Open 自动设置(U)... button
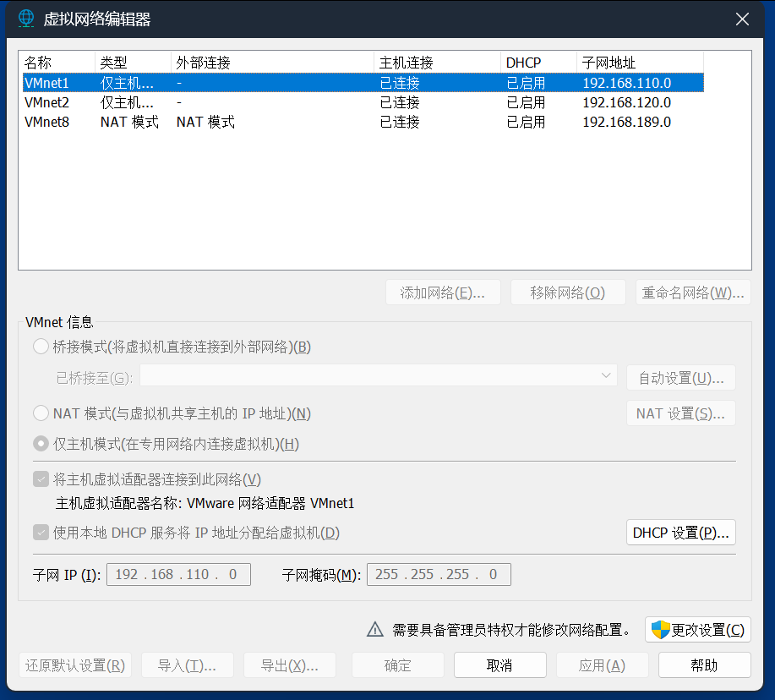This screenshot has width=775, height=700. click(x=681, y=378)
